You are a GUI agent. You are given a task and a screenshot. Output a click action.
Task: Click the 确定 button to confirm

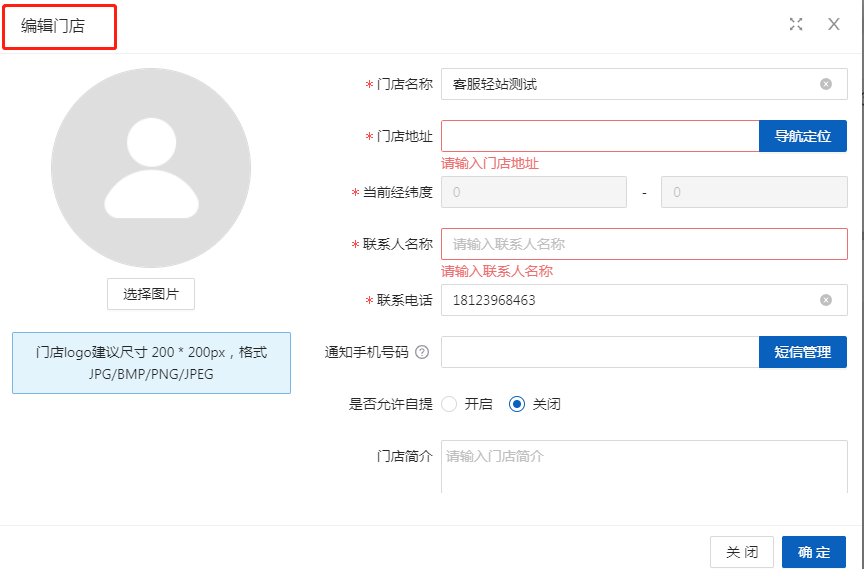pyautogui.click(x=814, y=552)
